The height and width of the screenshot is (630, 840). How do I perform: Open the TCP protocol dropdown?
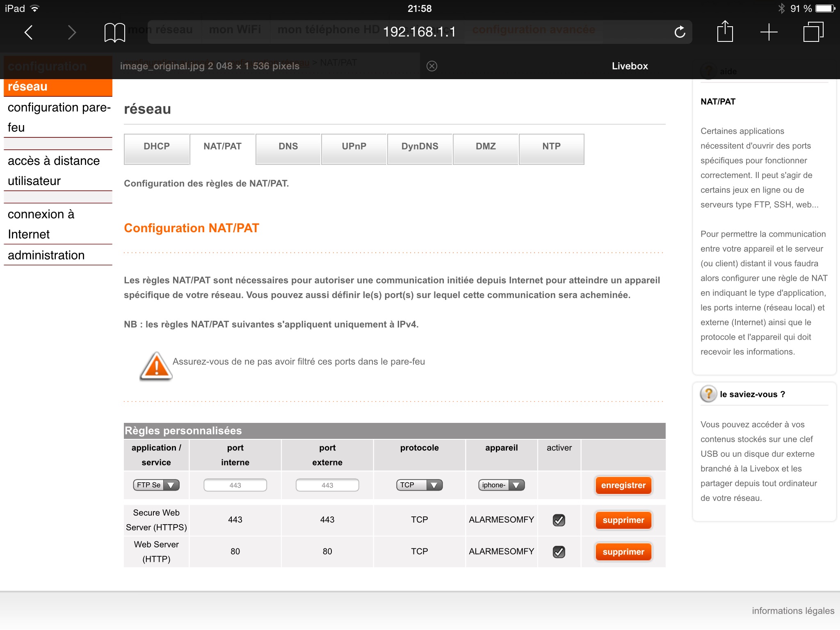pos(419,485)
